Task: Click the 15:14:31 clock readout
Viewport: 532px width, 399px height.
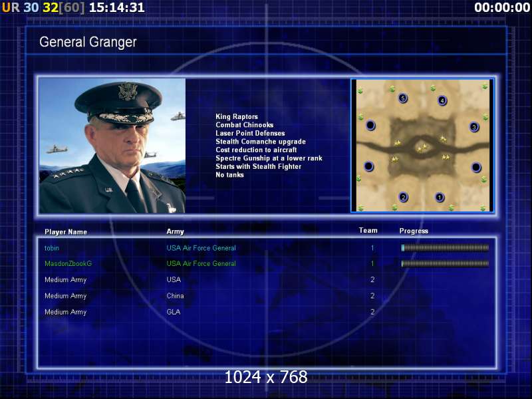Action: [117, 7]
